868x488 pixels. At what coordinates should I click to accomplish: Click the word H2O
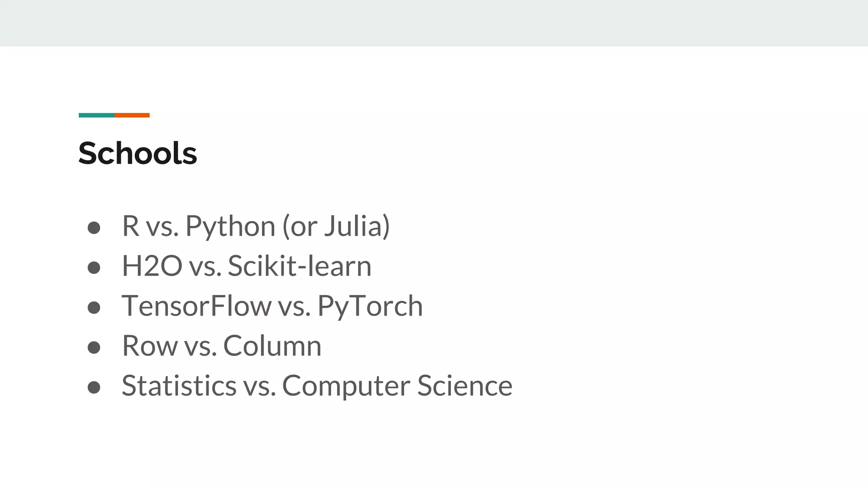[152, 266]
